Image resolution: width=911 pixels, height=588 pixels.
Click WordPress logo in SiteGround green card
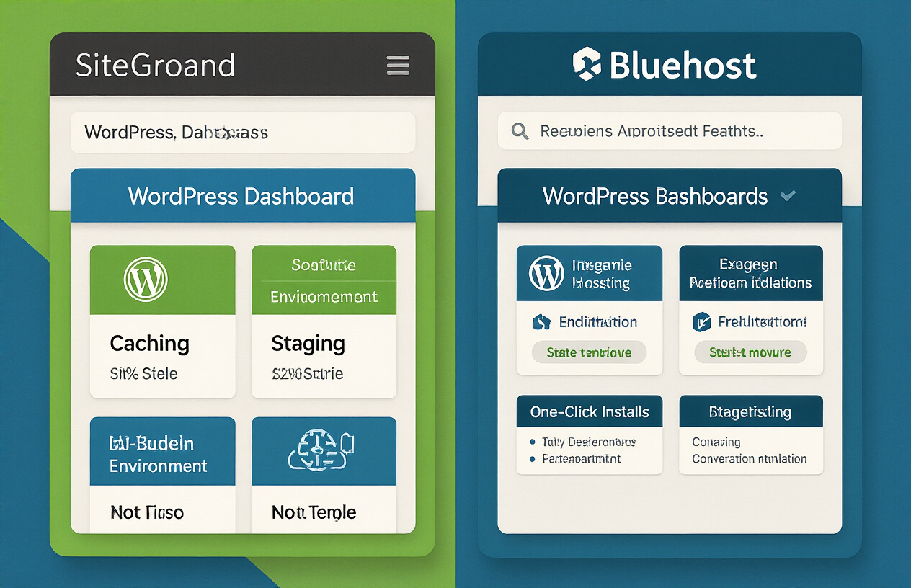coord(146,280)
